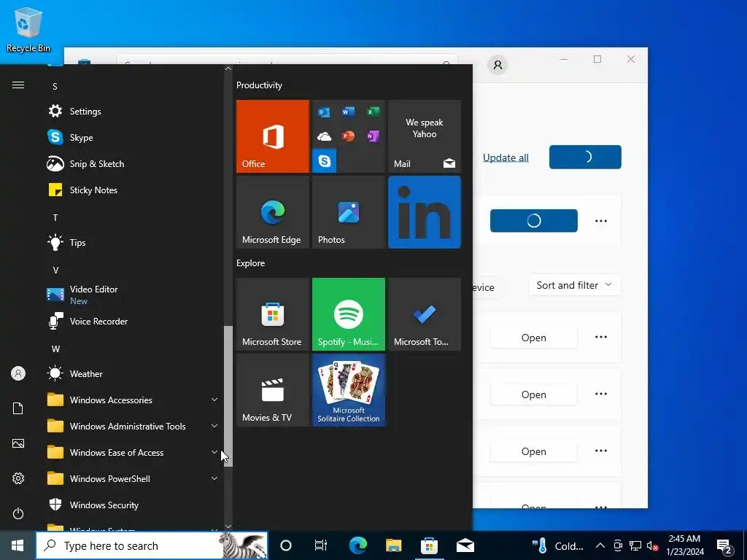Click Update all link in Store
This screenshot has height=560, width=747.
(506, 157)
